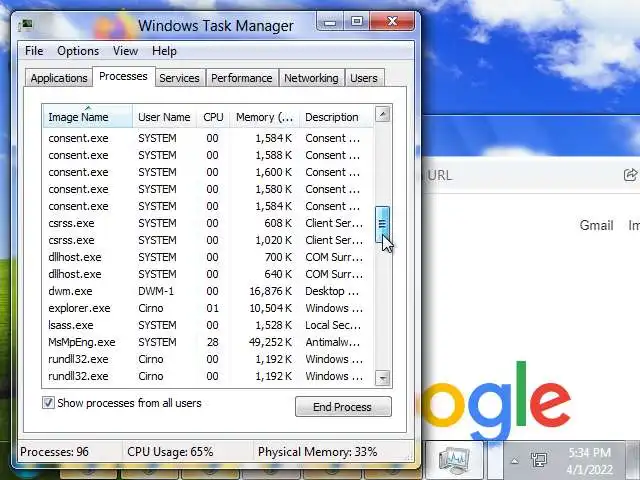This screenshot has width=640, height=480.
Task: Sort by User Name column header
Action: click(x=164, y=117)
